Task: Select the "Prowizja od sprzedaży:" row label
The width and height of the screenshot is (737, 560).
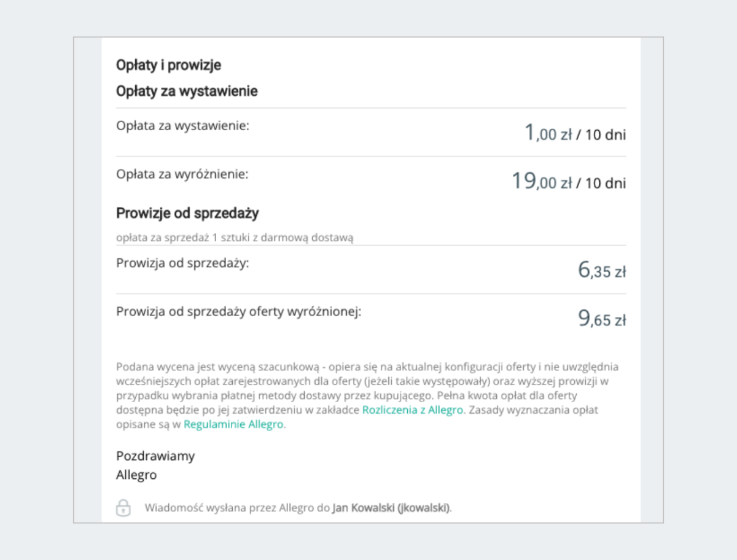Action: coord(182,263)
